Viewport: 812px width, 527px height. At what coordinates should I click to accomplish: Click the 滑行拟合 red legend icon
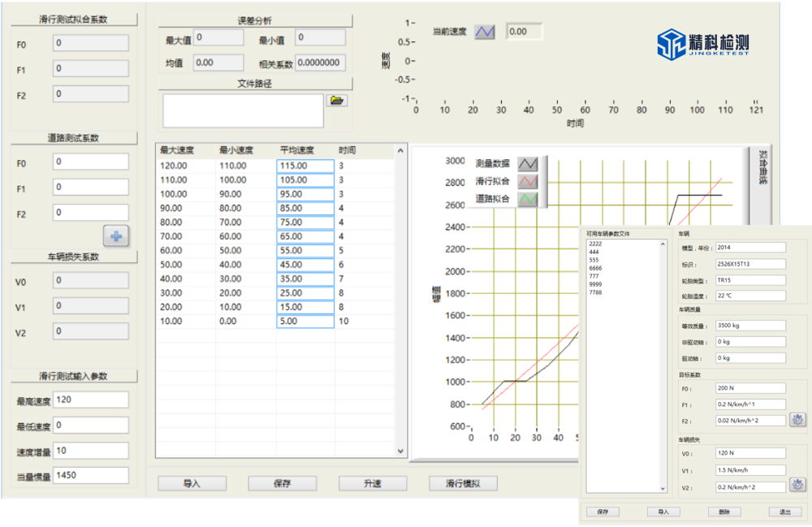click(x=528, y=181)
